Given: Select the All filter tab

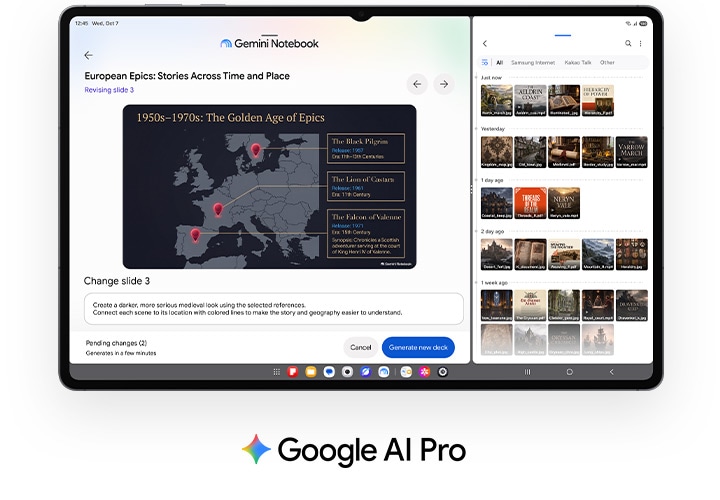Looking at the screenshot, I should click(500, 62).
